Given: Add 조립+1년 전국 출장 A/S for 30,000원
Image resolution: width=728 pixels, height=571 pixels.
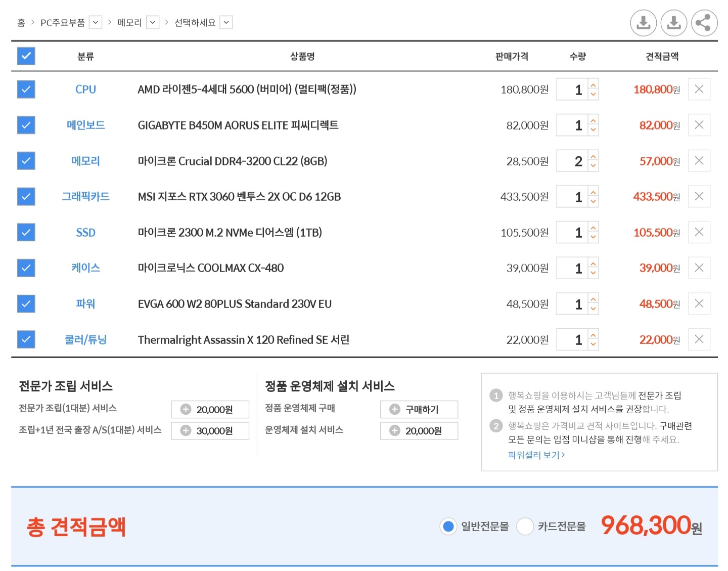Looking at the screenshot, I should coord(210,431).
